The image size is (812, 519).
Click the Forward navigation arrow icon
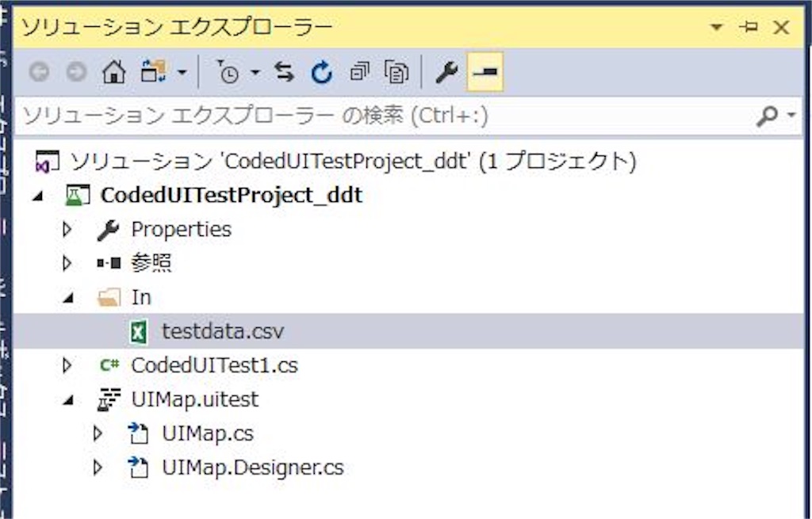pyautogui.click(x=77, y=72)
